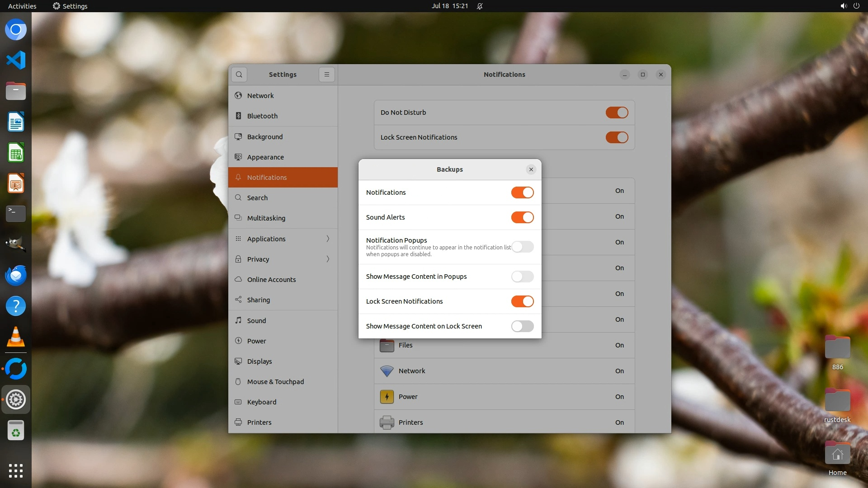Click the Printers app icon in list
868x488 pixels.
(387, 422)
